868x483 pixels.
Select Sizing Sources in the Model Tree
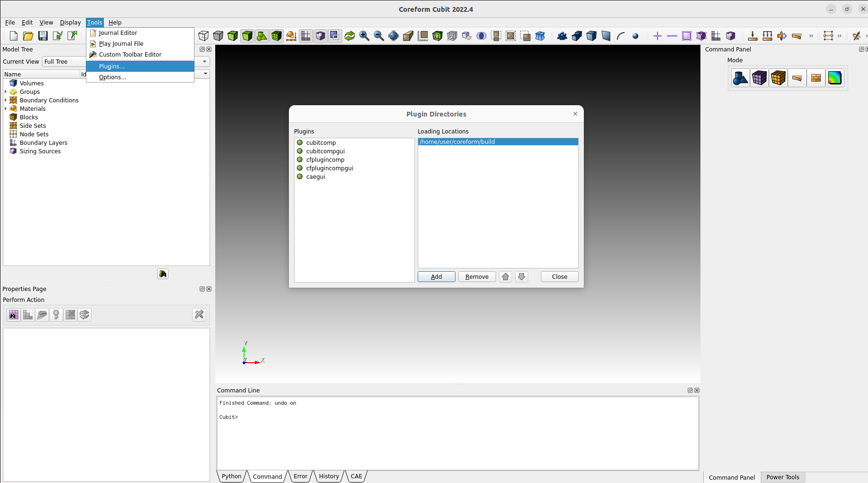tap(40, 151)
